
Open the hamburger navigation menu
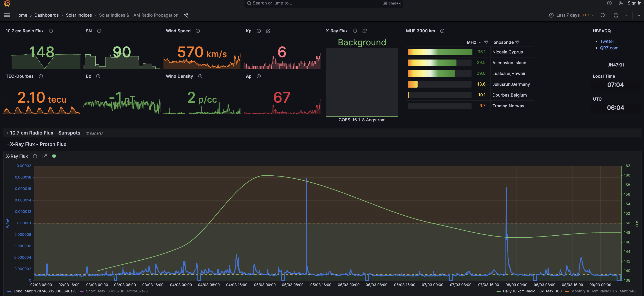click(7, 15)
